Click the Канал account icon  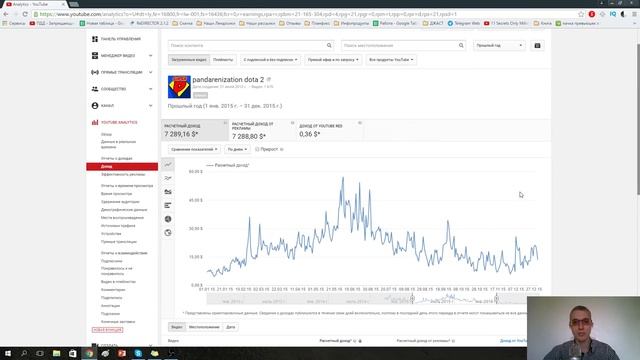[x=95, y=106]
